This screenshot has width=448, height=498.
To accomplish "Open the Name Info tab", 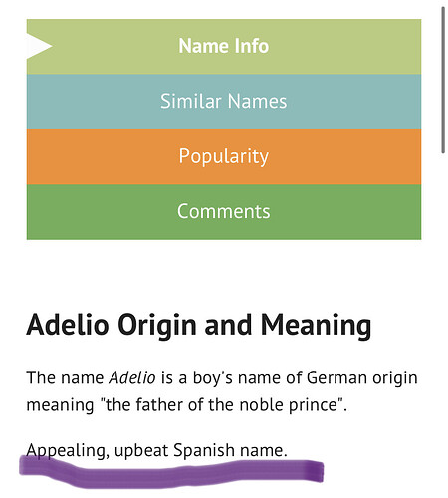I will pos(224,46).
